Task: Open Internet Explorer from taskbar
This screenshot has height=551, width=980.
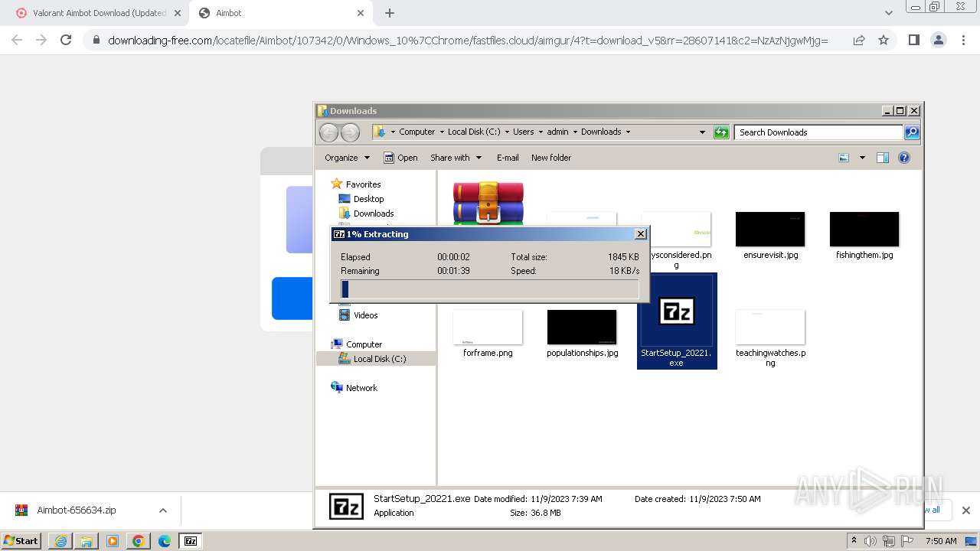Action: [x=60, y=541]
